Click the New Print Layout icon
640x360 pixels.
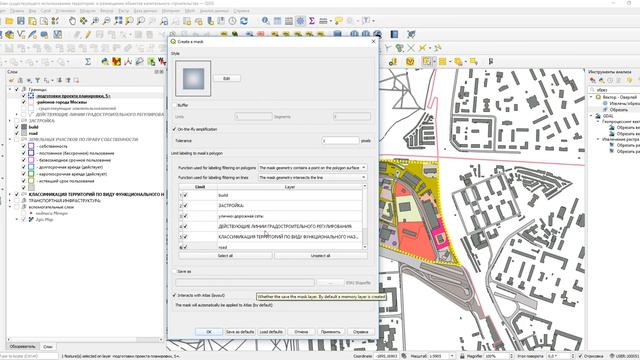coord(32,21)
